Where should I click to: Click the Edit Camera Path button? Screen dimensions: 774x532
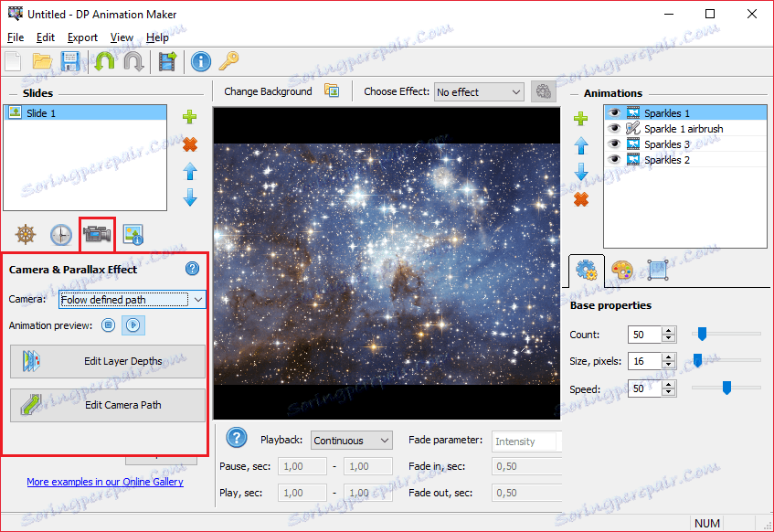pyautogui.click(x=108, y=405)
